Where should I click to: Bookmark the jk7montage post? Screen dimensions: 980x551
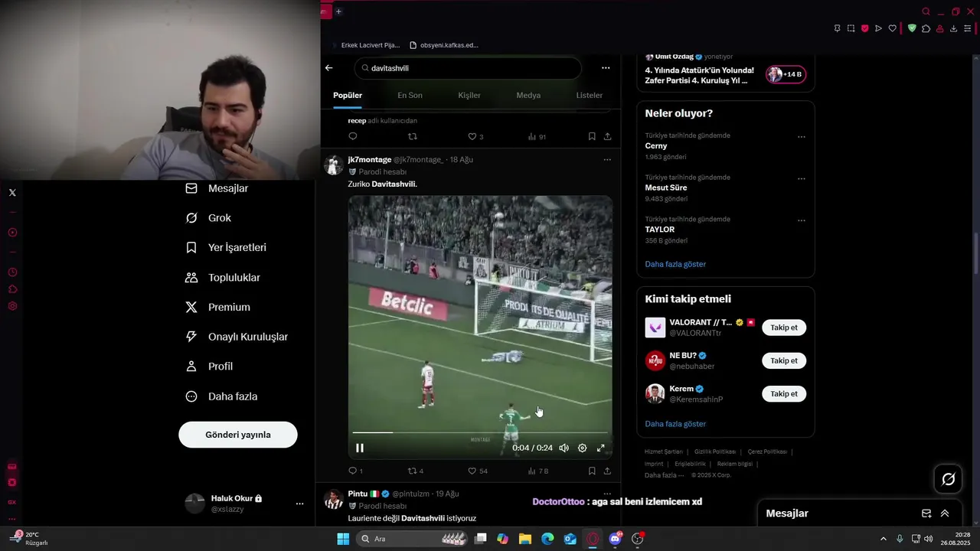click(x=592, y=471)
